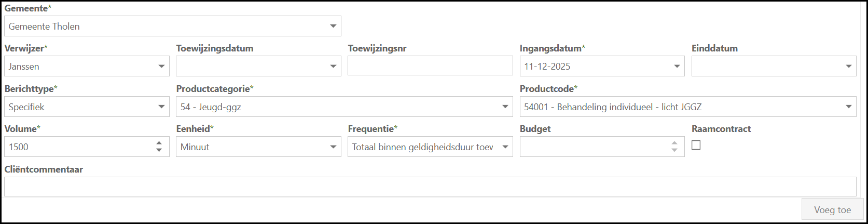
Task: Tick the Raamcontract checkbox
Action: point(696,146)
